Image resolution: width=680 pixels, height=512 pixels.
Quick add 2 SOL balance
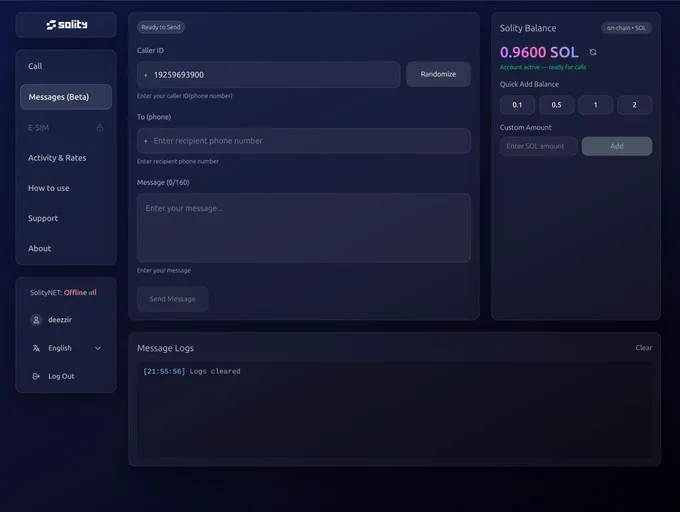[x=634, y=105]
